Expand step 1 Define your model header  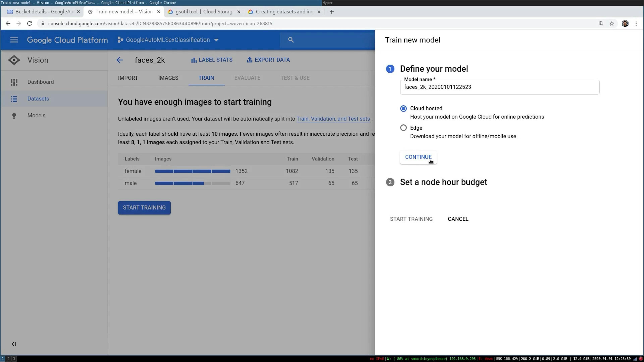pos(434,69)
